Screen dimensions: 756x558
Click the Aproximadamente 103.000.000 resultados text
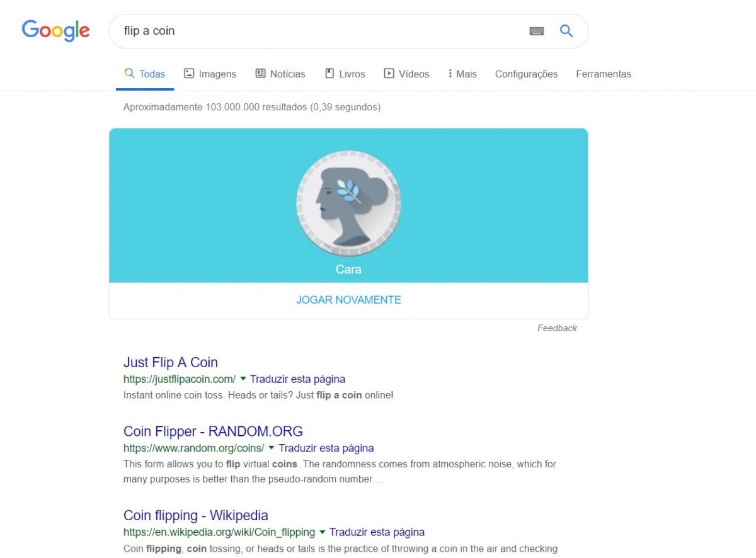(252, 107)
